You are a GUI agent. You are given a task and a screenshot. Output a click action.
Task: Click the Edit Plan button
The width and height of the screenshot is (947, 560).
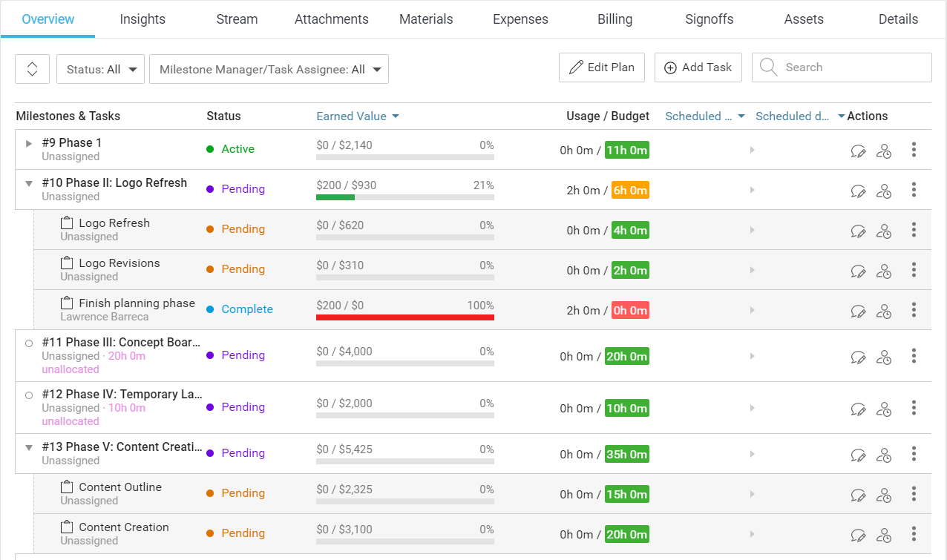point(601,67)
